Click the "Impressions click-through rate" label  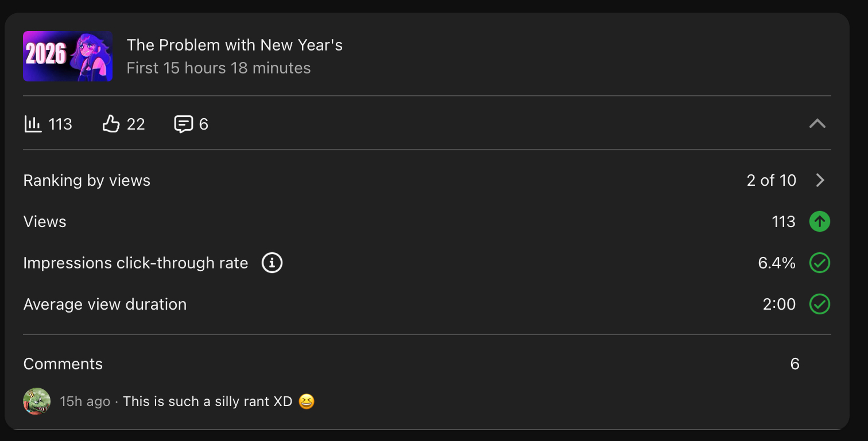pos(135,263)
